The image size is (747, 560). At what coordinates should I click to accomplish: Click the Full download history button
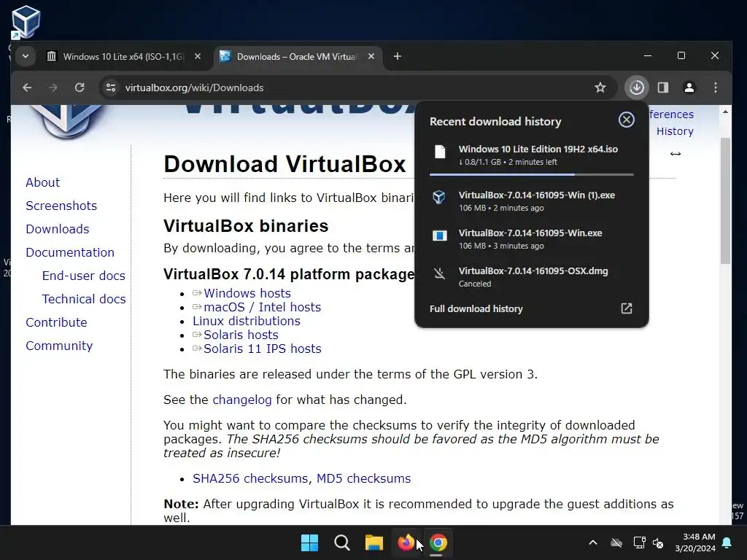[532, 308]
